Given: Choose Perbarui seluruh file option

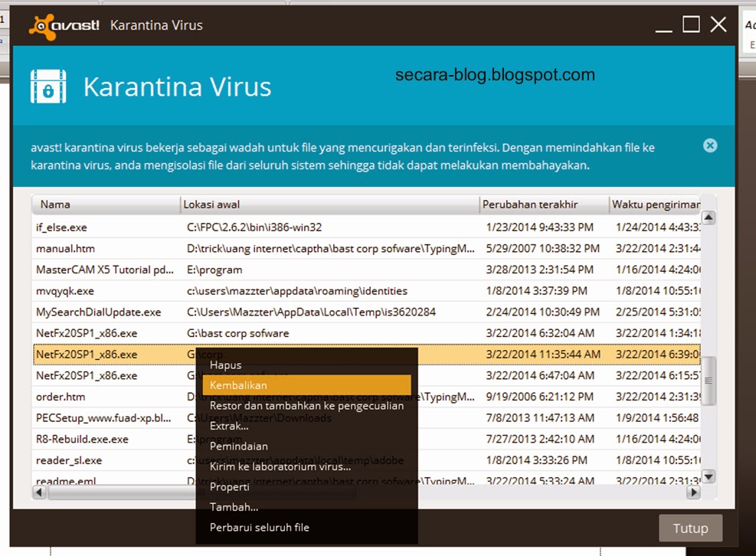Looking at the screenshot, I should pos(259,528).
